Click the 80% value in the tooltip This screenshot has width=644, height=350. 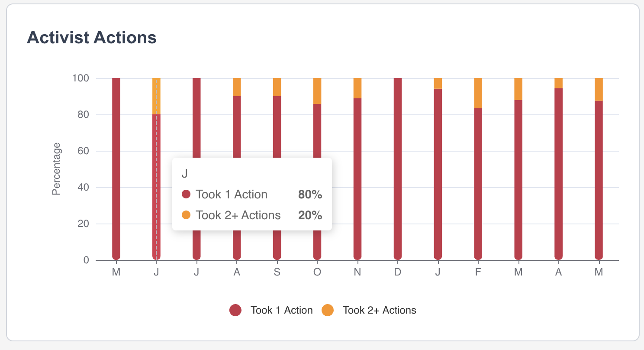tap(310, 194)
